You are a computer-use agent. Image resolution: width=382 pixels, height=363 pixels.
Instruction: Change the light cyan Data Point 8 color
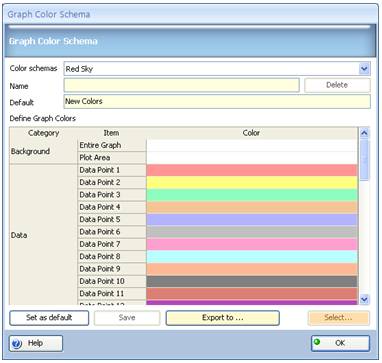pos(252,256)
